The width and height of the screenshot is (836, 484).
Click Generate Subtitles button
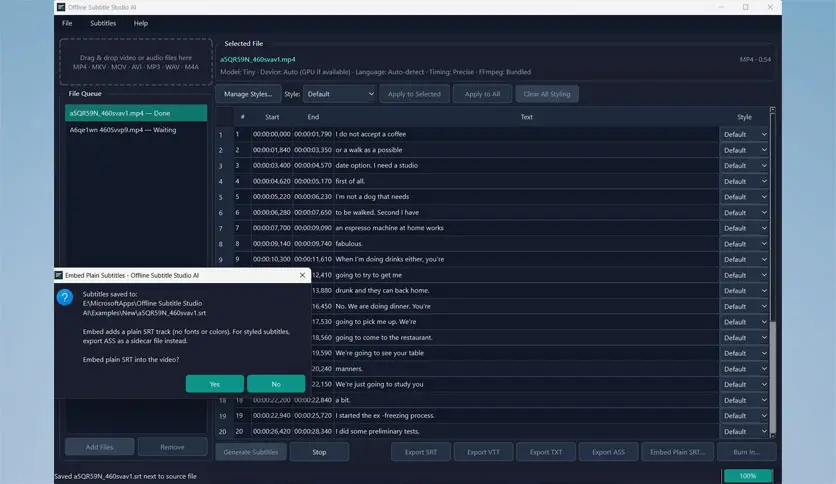[251, 452]
